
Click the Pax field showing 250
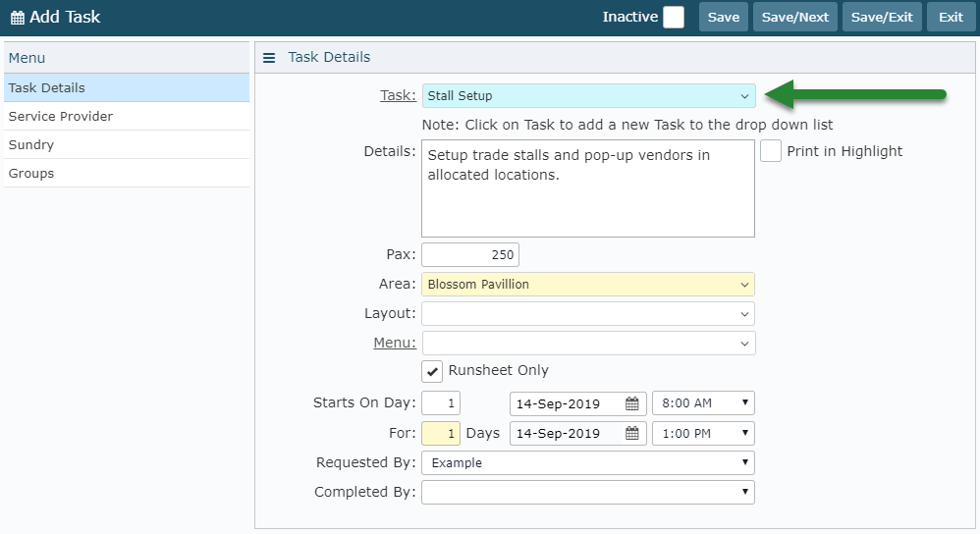click(470, 254)
